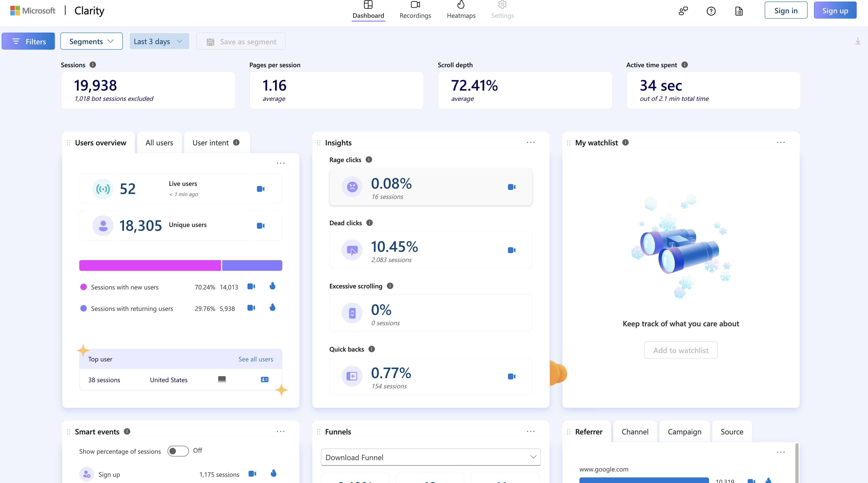Click the ID card icon in Top user row
This screenshot has height=483, width=868.
click(264, 379)
